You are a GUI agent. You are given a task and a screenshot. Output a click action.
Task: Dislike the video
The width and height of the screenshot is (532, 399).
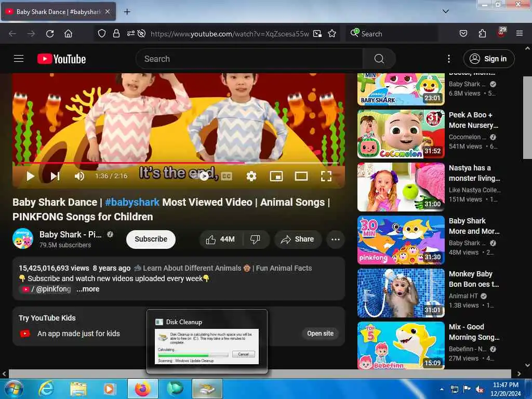point(255,239)
